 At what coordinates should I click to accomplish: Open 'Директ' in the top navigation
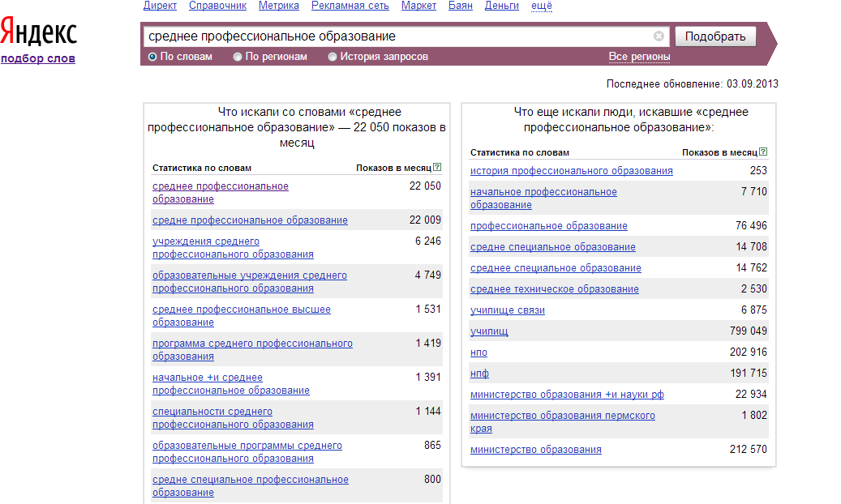[160, 6]
